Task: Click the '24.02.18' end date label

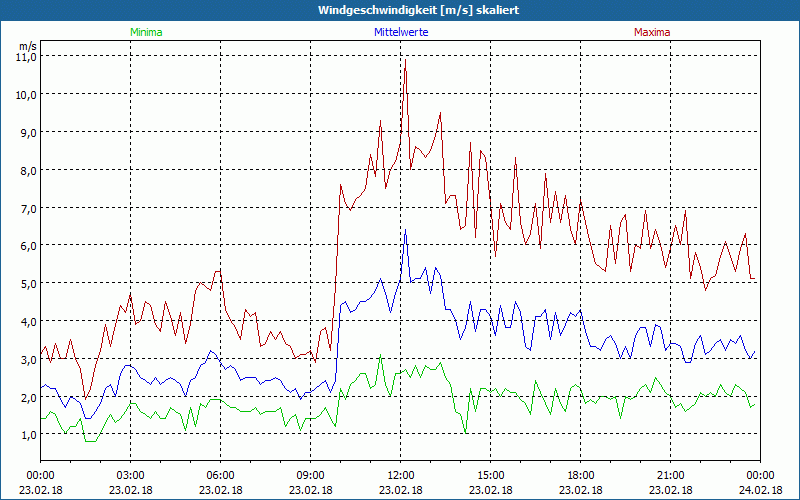Action: pos(760,490)
